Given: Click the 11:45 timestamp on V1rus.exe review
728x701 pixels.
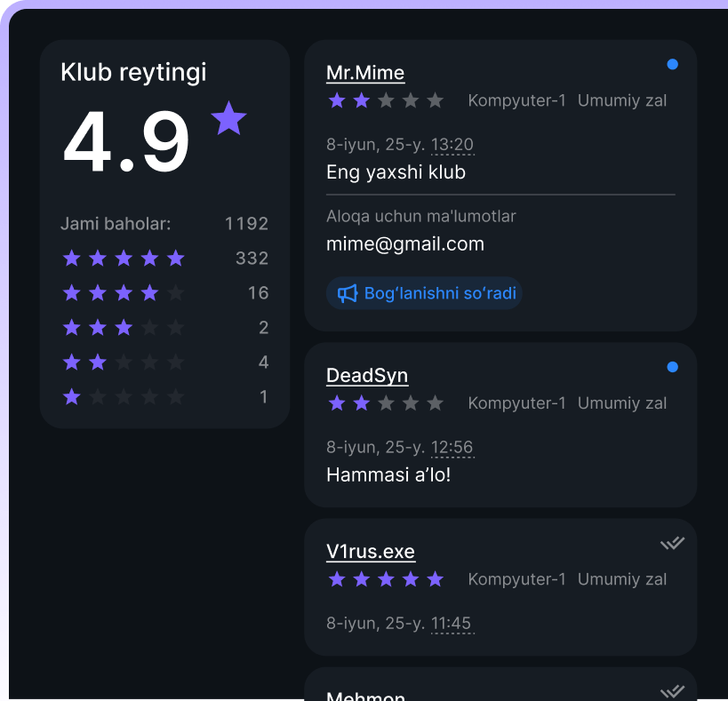Looking at the screenshot, I should point(452,624).
